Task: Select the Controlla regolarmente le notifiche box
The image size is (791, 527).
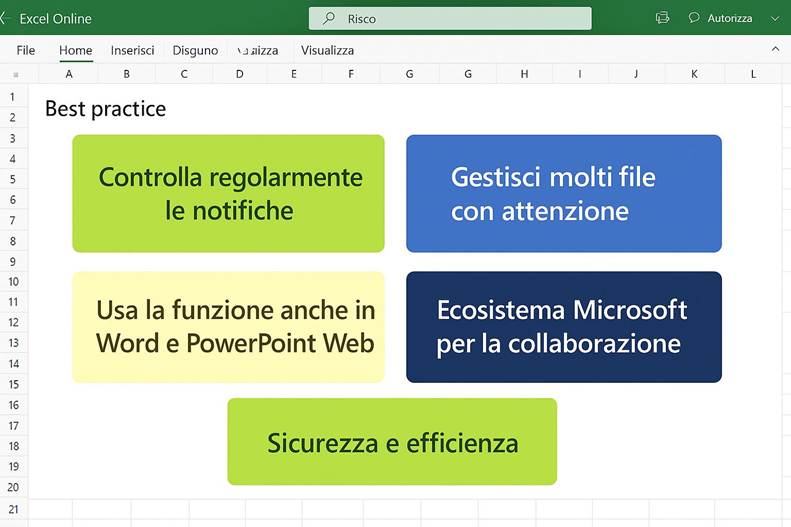Action: click(229, 194)
